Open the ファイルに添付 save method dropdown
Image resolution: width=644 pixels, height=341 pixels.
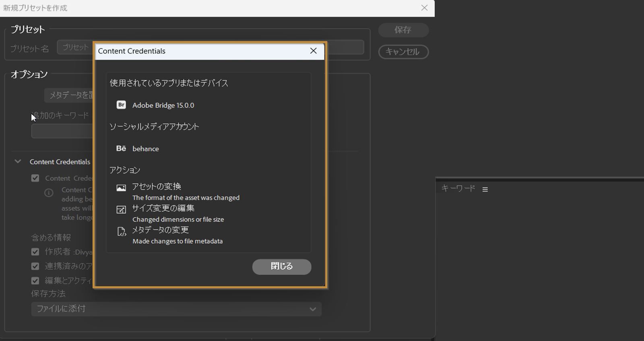pos(176,309)
